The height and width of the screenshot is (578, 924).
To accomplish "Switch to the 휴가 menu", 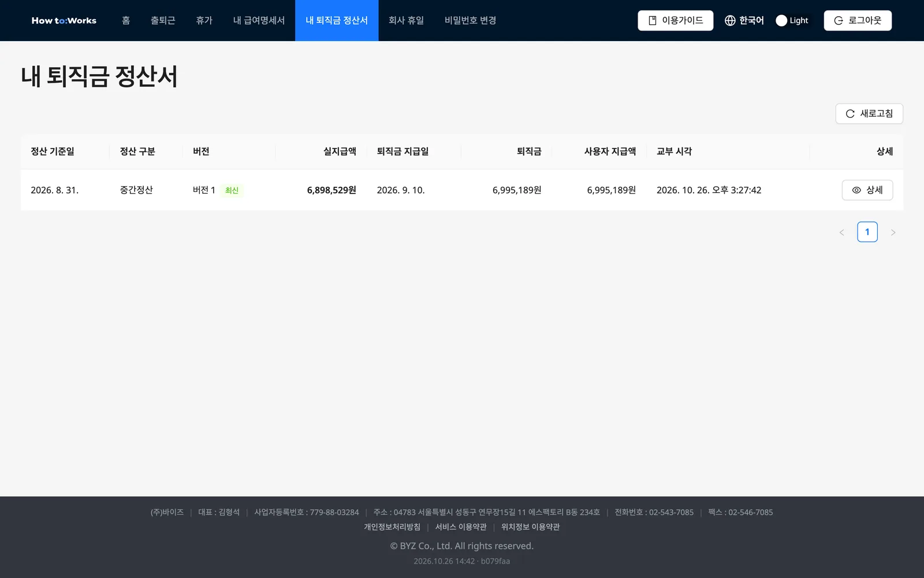I will (x=204, y=20).
